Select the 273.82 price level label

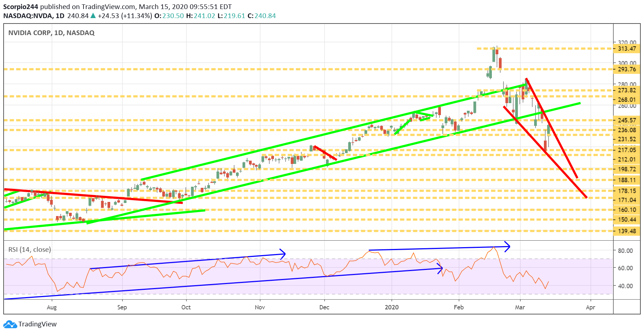[627, 90]
